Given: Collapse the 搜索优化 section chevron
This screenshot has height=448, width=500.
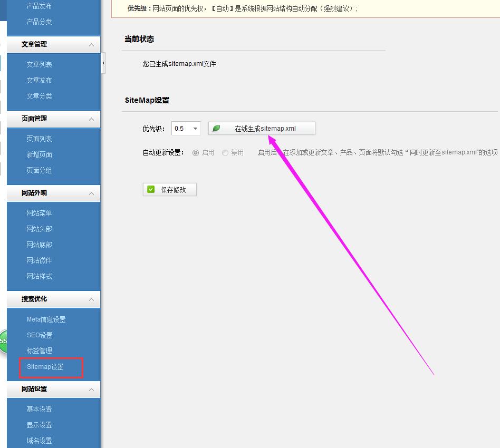Looking at the screenshot, I should 92,299.
